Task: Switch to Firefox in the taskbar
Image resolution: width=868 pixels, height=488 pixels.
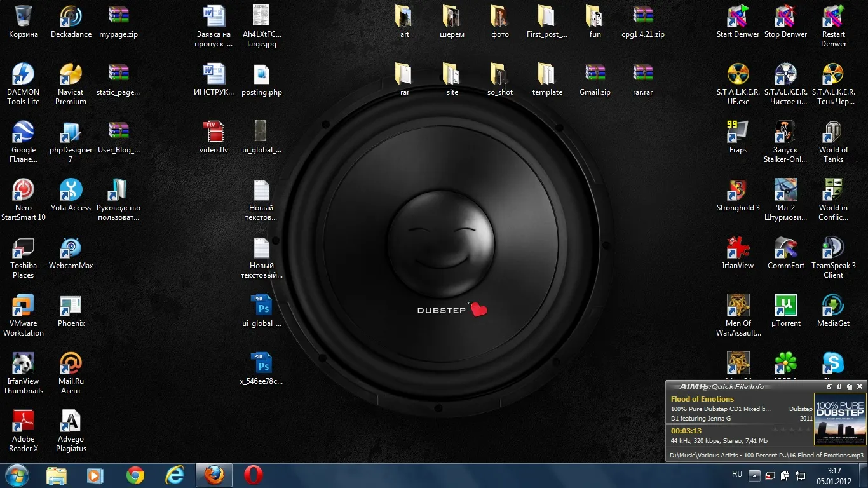Action: pyautogui.click(x=214, y=475)
